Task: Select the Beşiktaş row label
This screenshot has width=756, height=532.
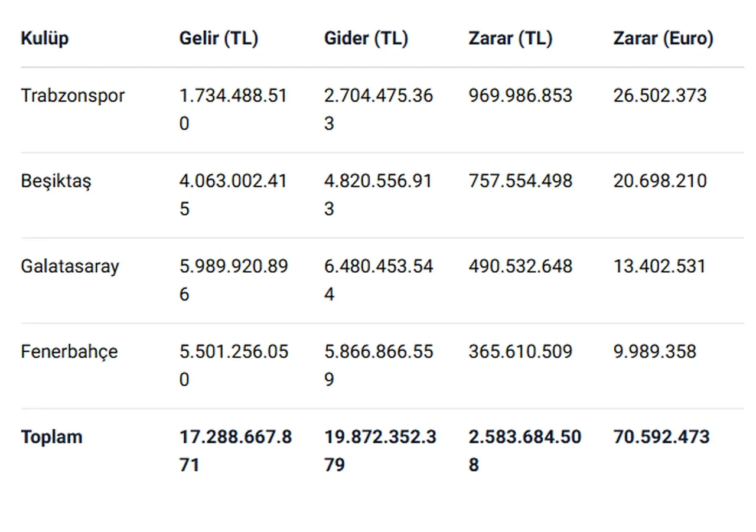Action: (x=56, y=181)
